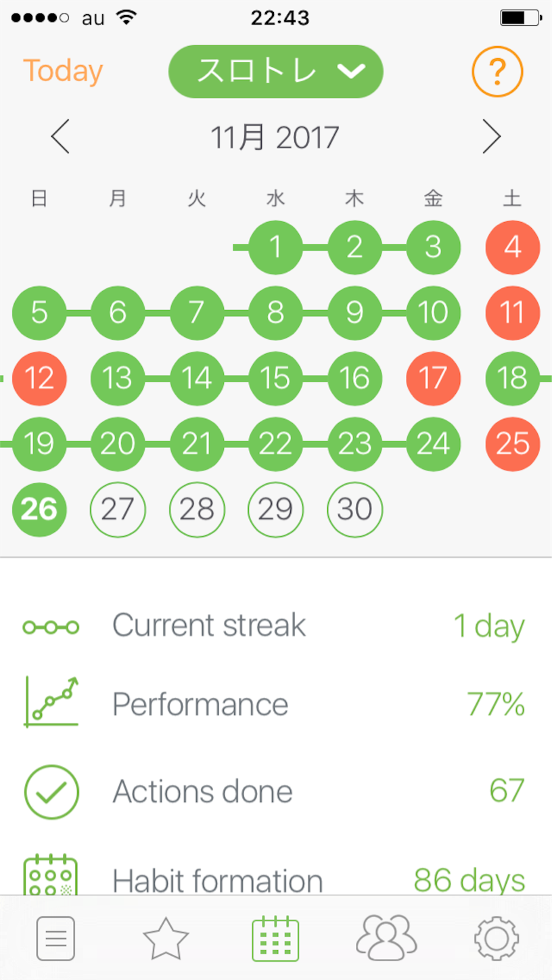Image resolution: width=552 pixels, height=980 pixels.
Task: Mark day 30 as done
Action: (x=354, y=510)
